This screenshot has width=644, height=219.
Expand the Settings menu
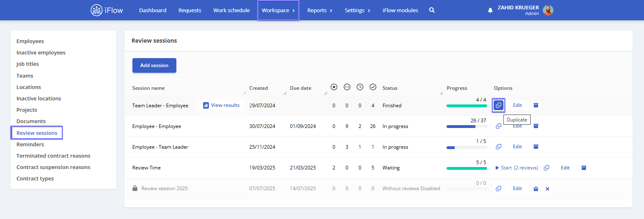[x=358, y=11]
